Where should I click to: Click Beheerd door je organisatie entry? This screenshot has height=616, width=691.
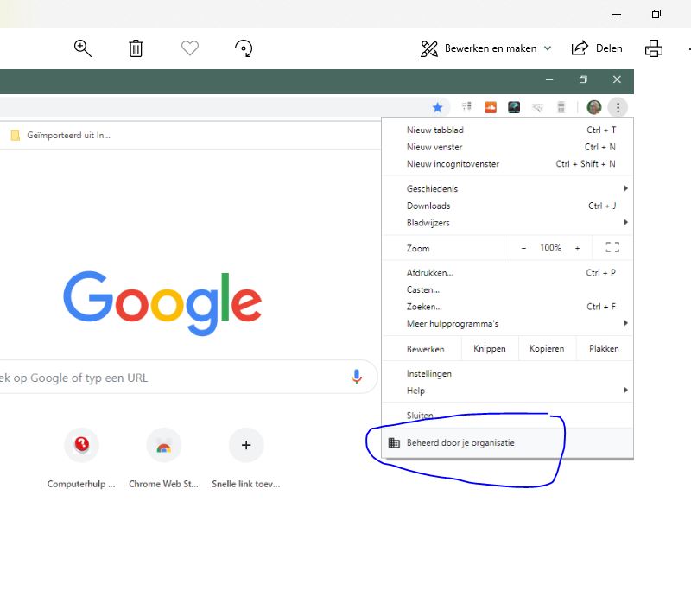click(507, 442)
